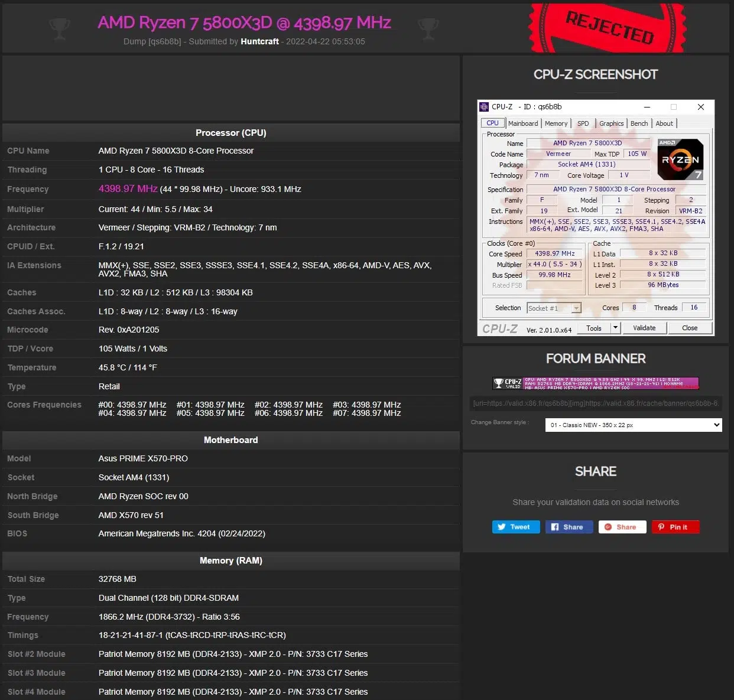734x700 pixels.
Task: Click the blue Facebook Share button
Action: (x=569, y=527)
